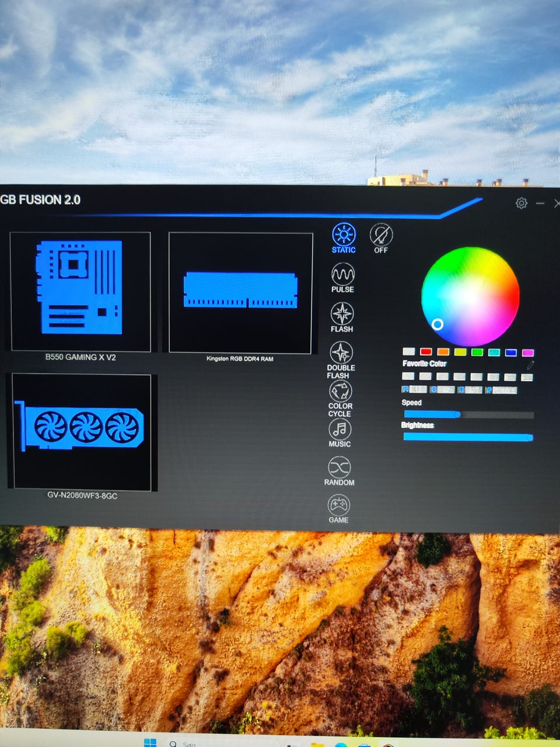Choose the yellow preset color

tap(460, 352)
